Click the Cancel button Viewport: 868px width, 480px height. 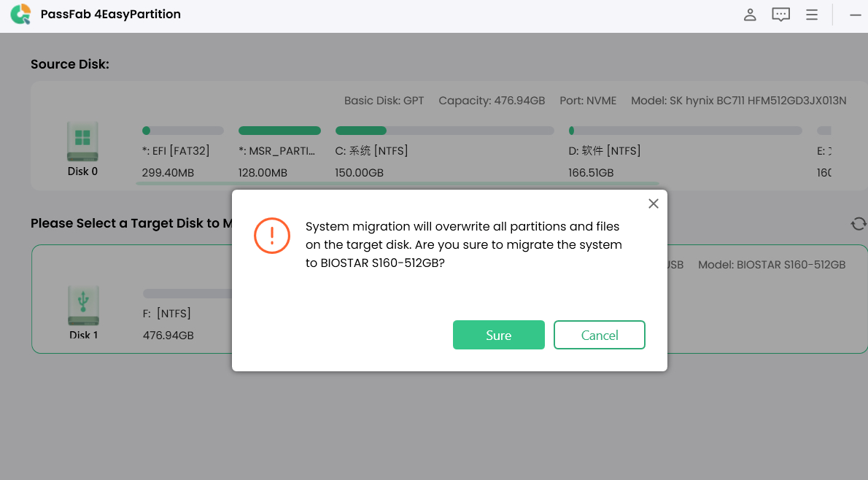click(600, 335)
